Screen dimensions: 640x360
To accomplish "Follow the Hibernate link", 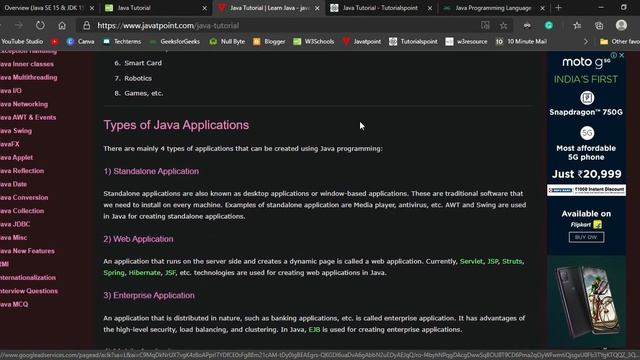I will pyautogui.click(x=144, y=273).
